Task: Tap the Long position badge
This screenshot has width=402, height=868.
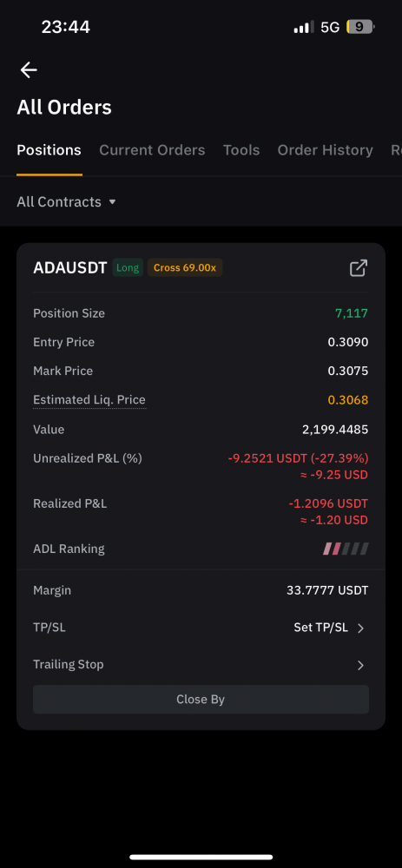Action: tap(128, 268)
